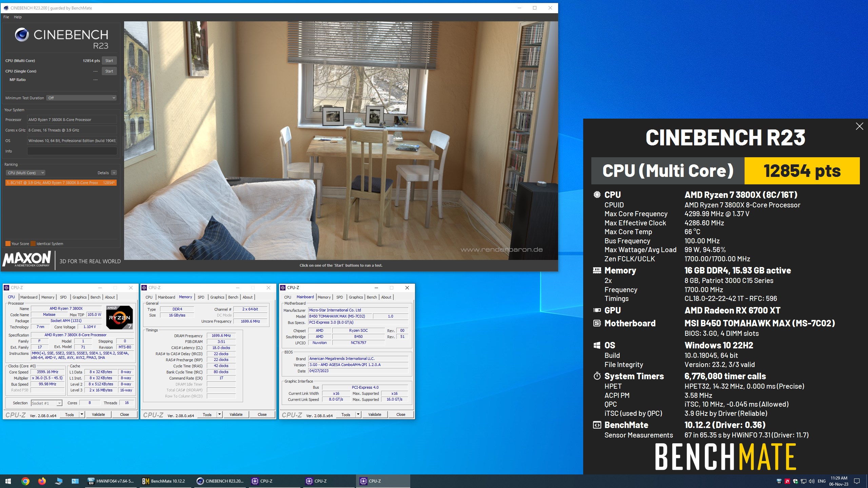Switch to Mainboard tab in CPU-Z Memory timings window

[x=166, y=297]
